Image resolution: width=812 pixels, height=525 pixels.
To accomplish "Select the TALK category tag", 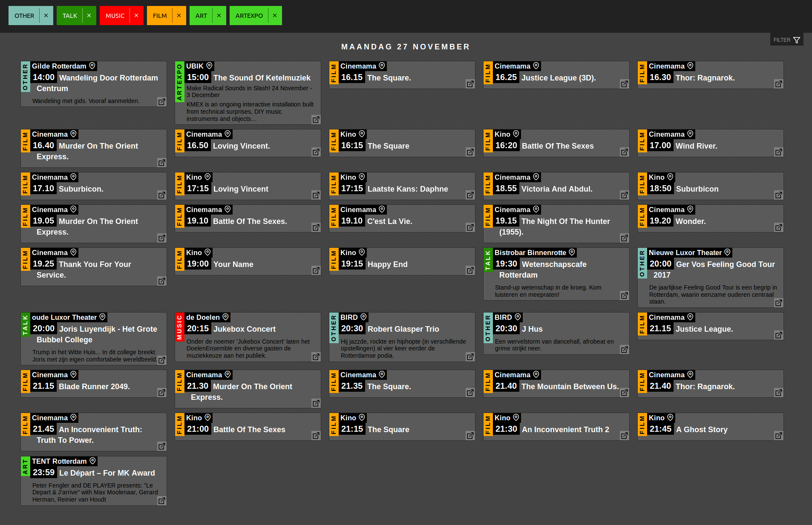I will tap(70, 16).
